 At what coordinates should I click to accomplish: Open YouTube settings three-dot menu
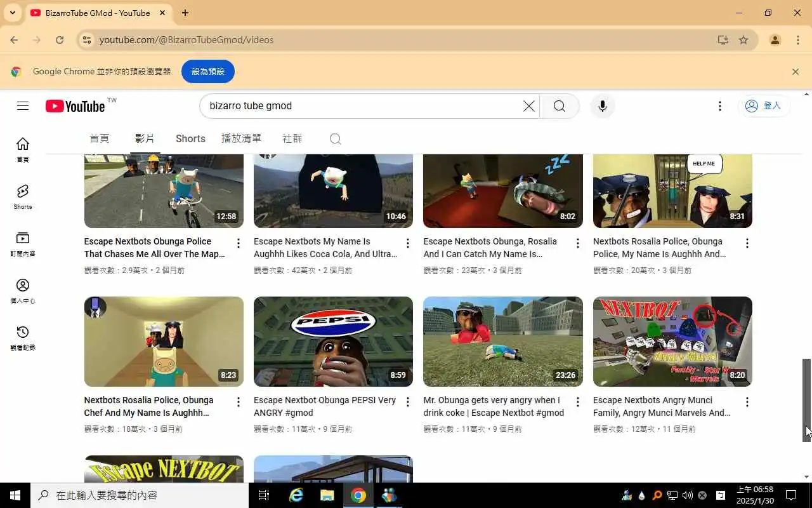click(x=719, y=106)
